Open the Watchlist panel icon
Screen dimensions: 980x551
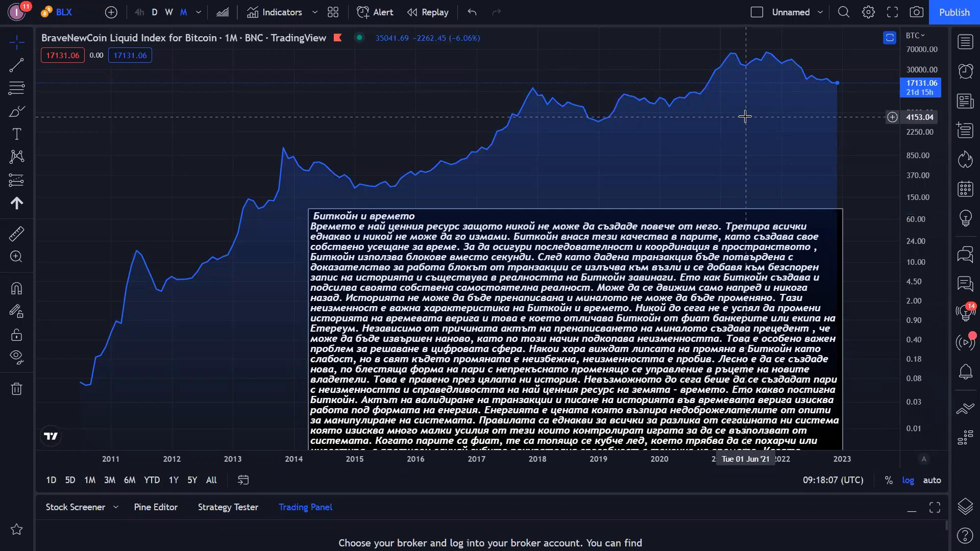965,42
